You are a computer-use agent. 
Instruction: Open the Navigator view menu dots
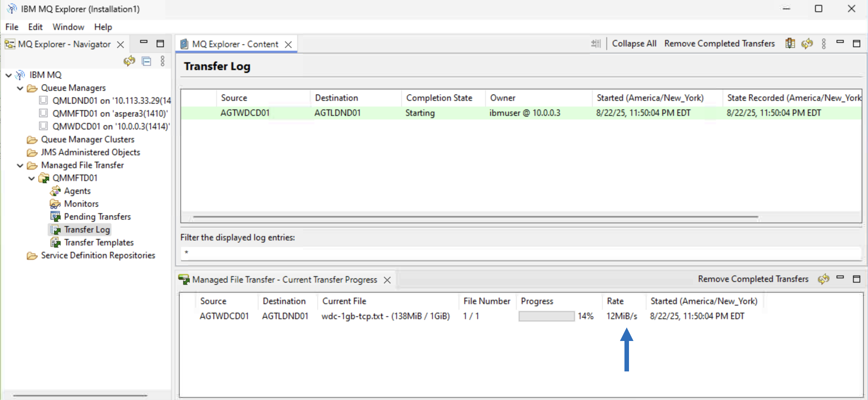tap(163, 61)
